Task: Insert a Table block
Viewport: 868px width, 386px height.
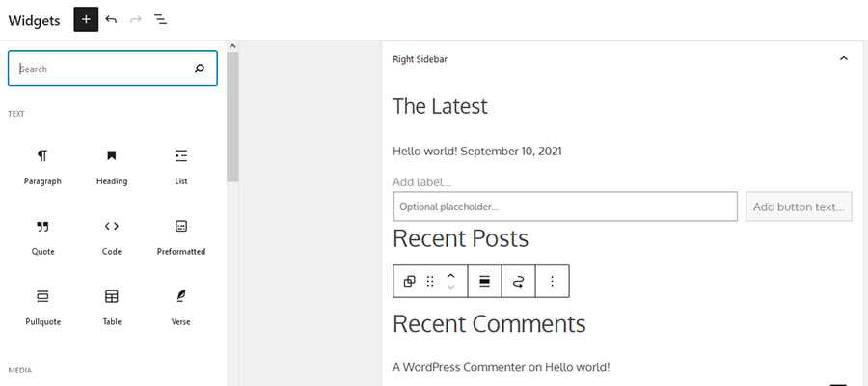Action: (112, 304)
